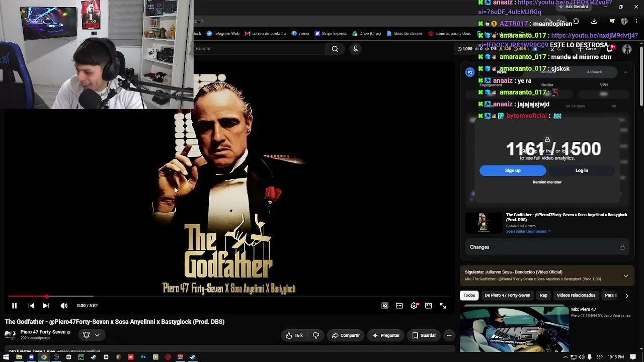Image resolution: width=644 pixels, height=362 pixels.
Task: Toggle theater mode in the player
Action: tap(428, 306)
